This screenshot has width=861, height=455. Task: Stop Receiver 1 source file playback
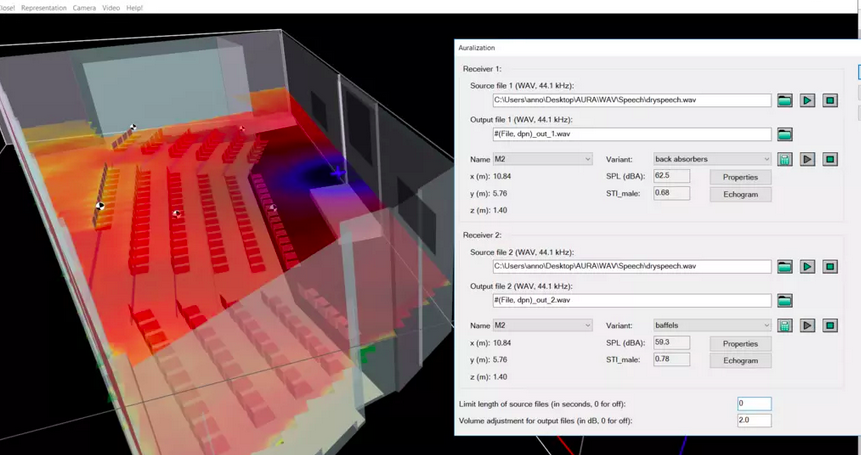click(x=829, y=100)
